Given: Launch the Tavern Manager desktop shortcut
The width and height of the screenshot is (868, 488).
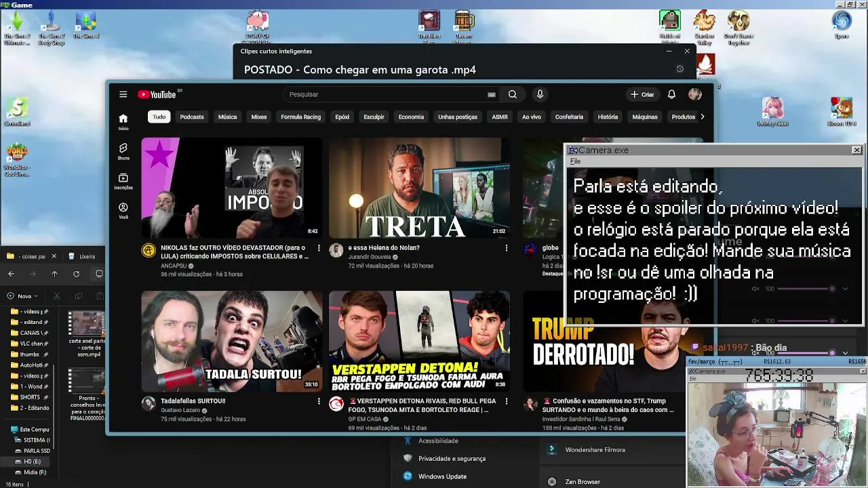Looking at the screenshot, I should 464,28.
